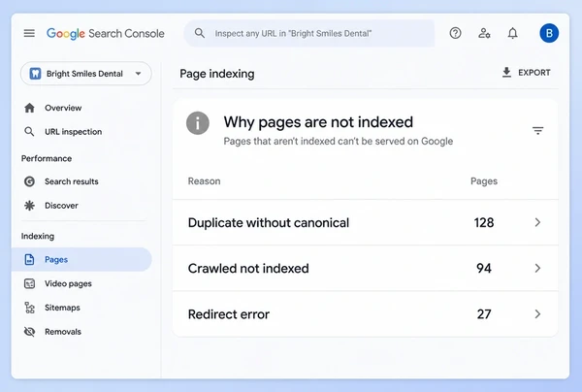Click the Performance section label

(47, 158)
